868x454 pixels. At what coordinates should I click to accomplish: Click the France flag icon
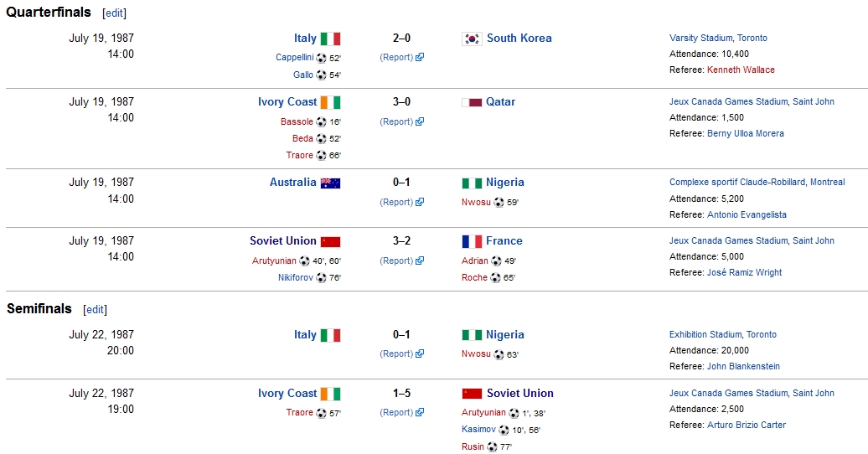tap(472, 241)
